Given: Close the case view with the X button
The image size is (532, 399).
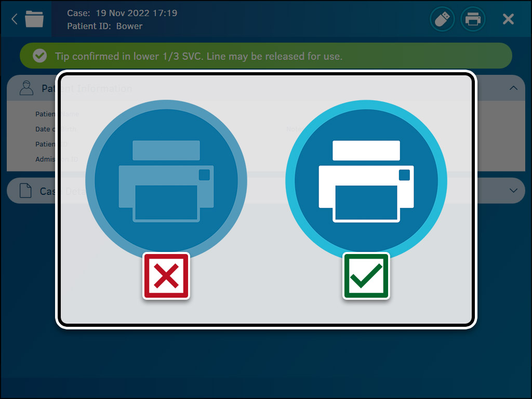Looking at the screenshot, I should point(508,19).
